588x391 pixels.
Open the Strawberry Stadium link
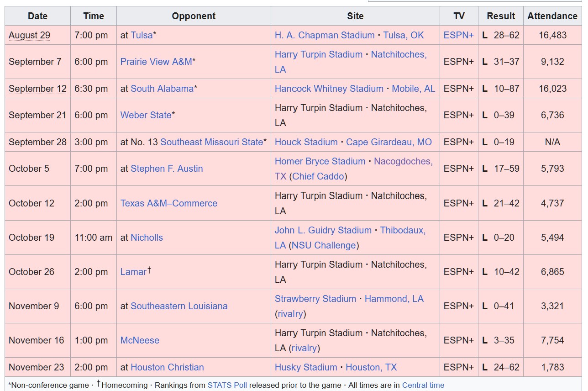click(x=315, y=299)
